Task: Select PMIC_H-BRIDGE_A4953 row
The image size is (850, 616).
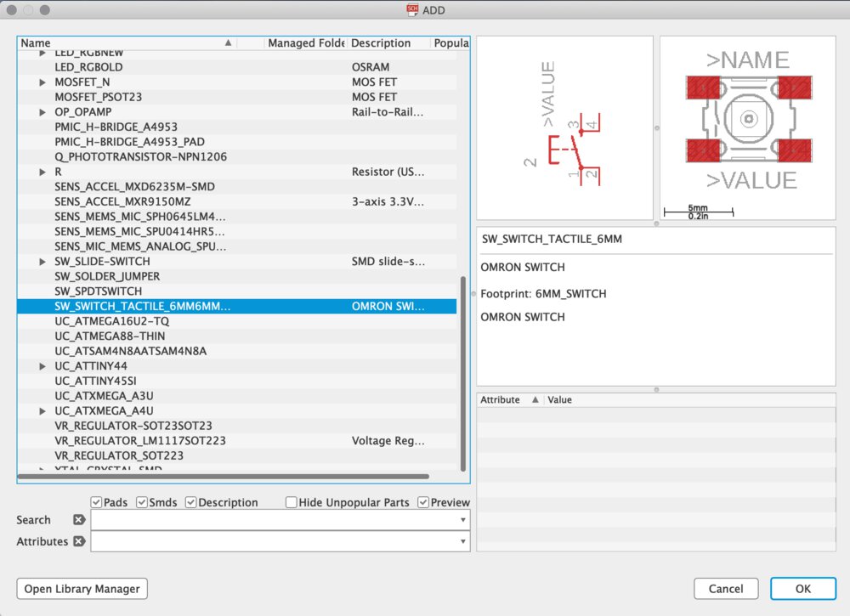Action: click(x=237, y=127)
